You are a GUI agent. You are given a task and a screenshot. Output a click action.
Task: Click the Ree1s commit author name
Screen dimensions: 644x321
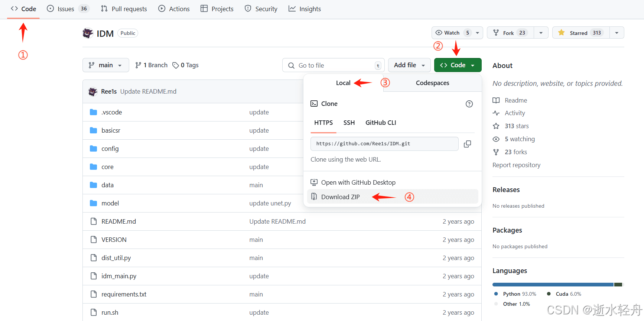pos(109,91)
